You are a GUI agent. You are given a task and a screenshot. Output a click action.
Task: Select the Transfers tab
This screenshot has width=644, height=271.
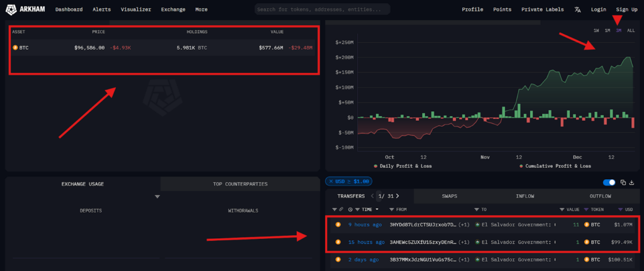tap(351, 196)
